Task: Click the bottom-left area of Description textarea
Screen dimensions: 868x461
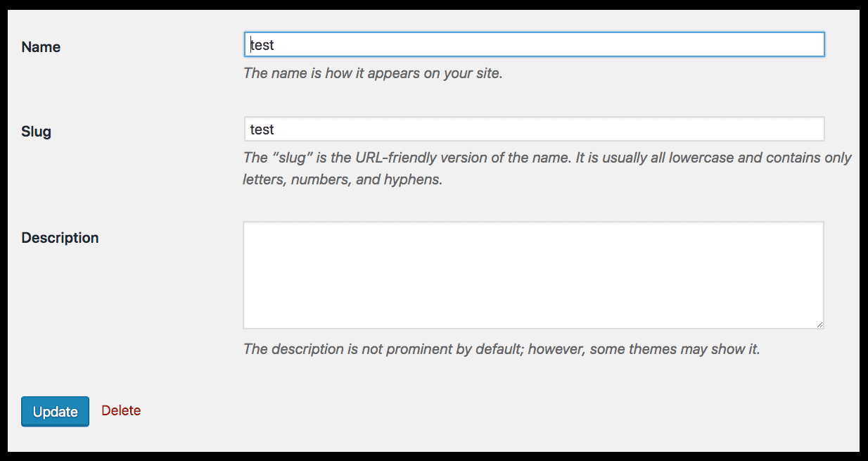Action: [267, 317]
